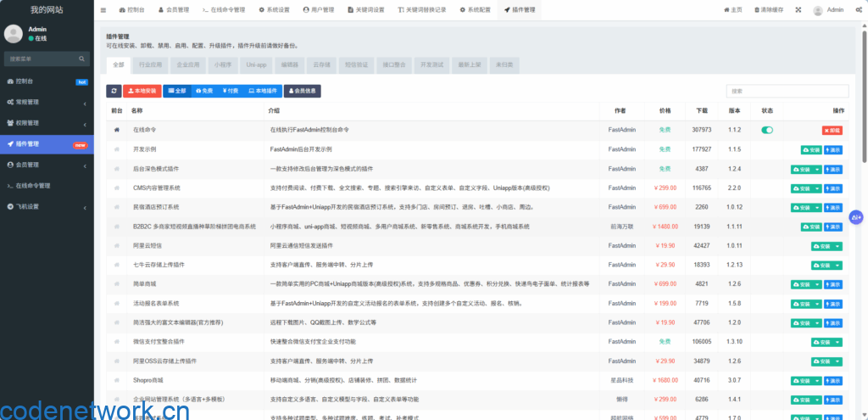Open the install dropdown arrow for 后台深色模式插件

point(818,169)
